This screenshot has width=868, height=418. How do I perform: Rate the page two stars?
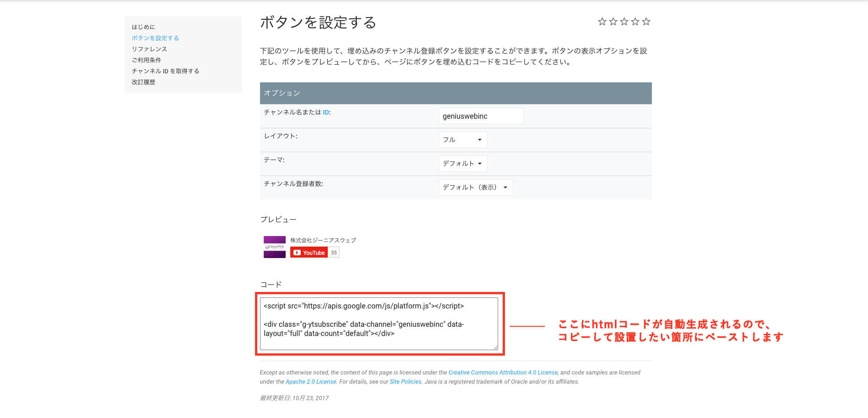click(613, 22)
